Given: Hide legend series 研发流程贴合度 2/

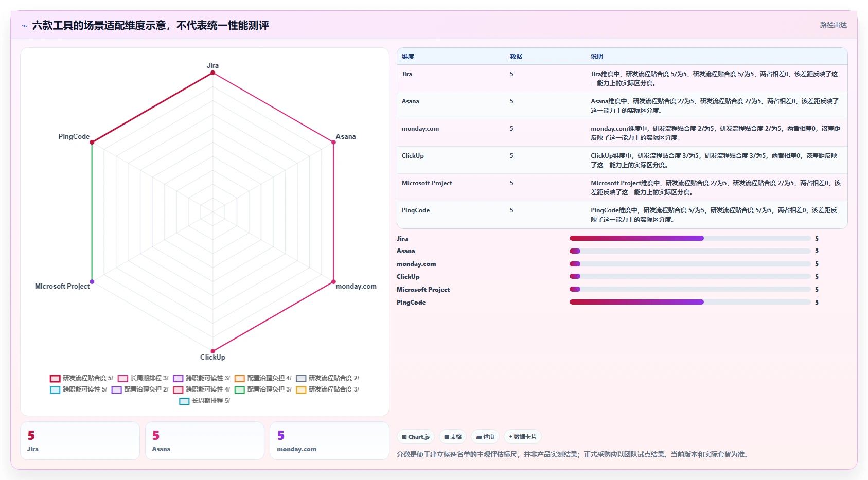Looking at the screenshot, I should tap(328, 378).
